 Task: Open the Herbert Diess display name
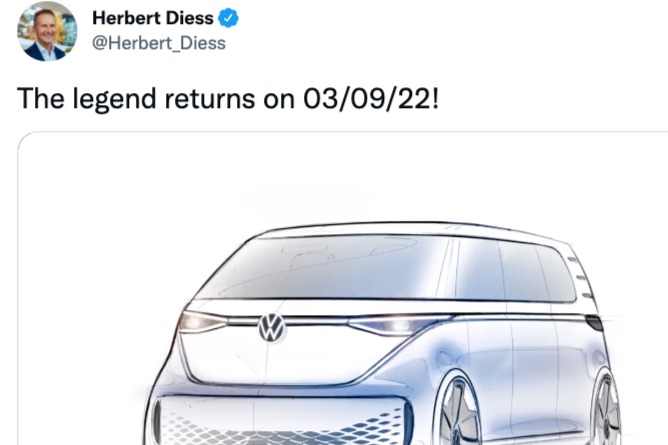(152, 19)
